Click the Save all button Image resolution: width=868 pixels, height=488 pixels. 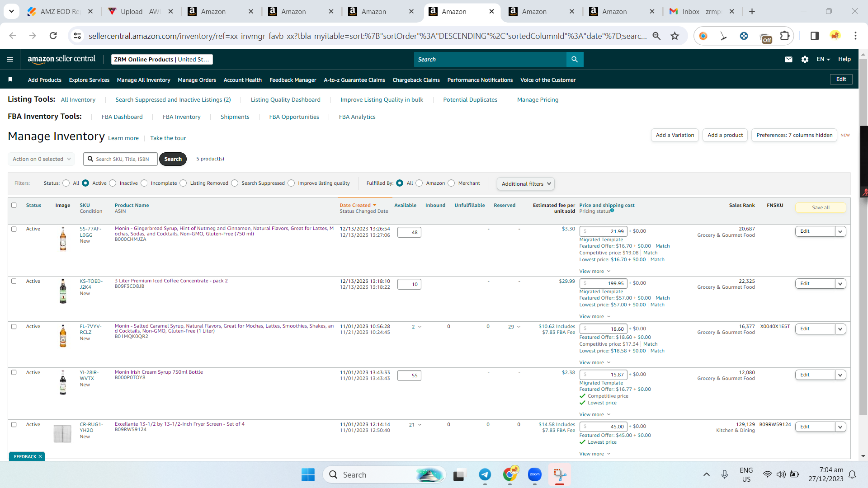point(821,207)
